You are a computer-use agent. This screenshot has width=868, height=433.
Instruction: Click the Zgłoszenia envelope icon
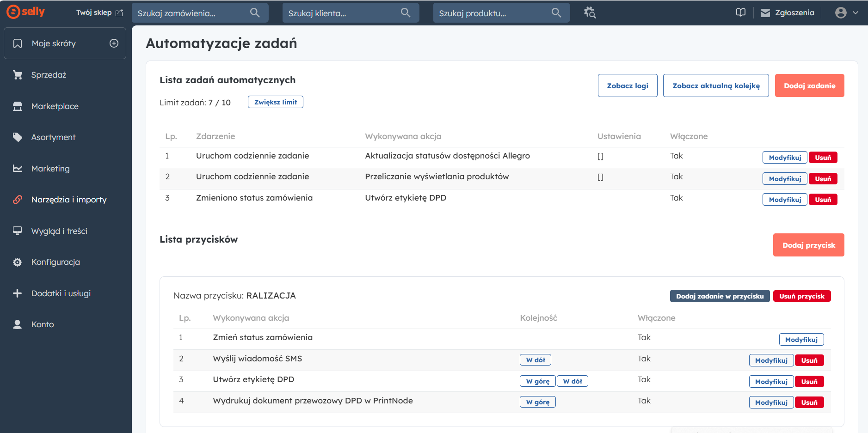tap(765, 13)
